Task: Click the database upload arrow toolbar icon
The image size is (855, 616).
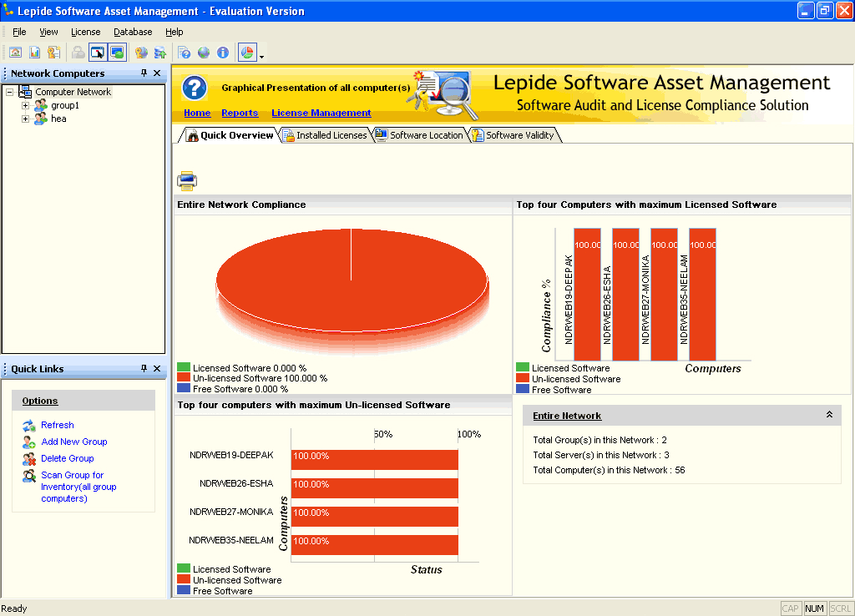Action: tap(160, 53)
